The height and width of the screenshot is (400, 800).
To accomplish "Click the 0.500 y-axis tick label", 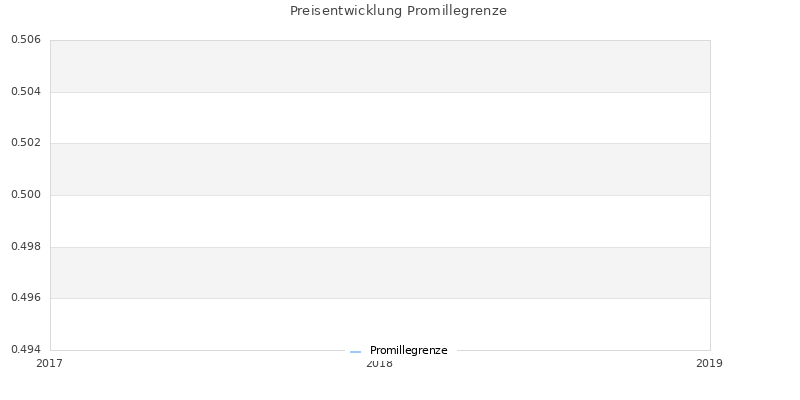I will tap(26, 195).
